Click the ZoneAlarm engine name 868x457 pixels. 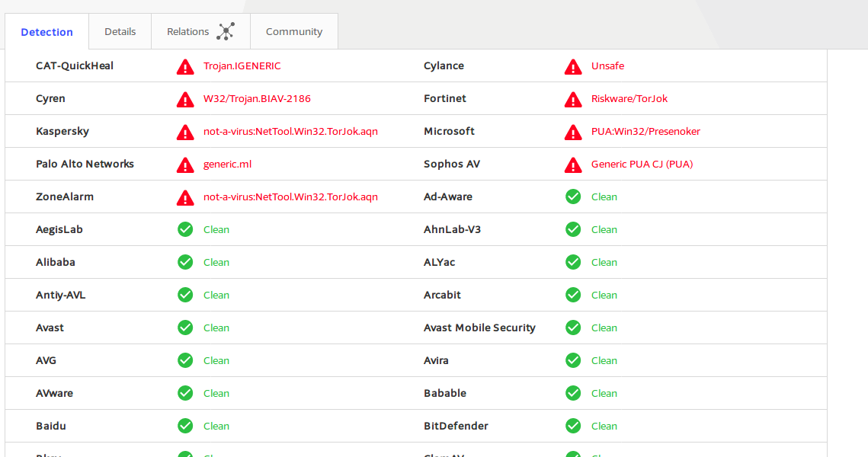coord(65,197)
